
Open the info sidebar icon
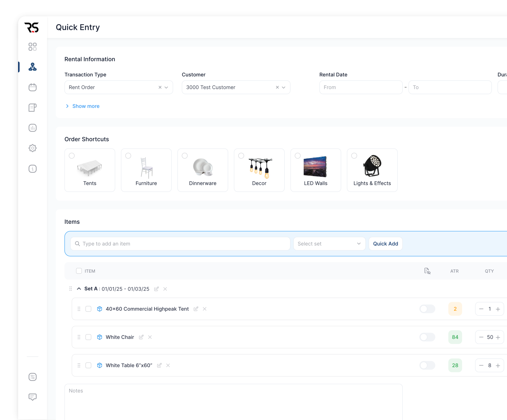point(32,169)
